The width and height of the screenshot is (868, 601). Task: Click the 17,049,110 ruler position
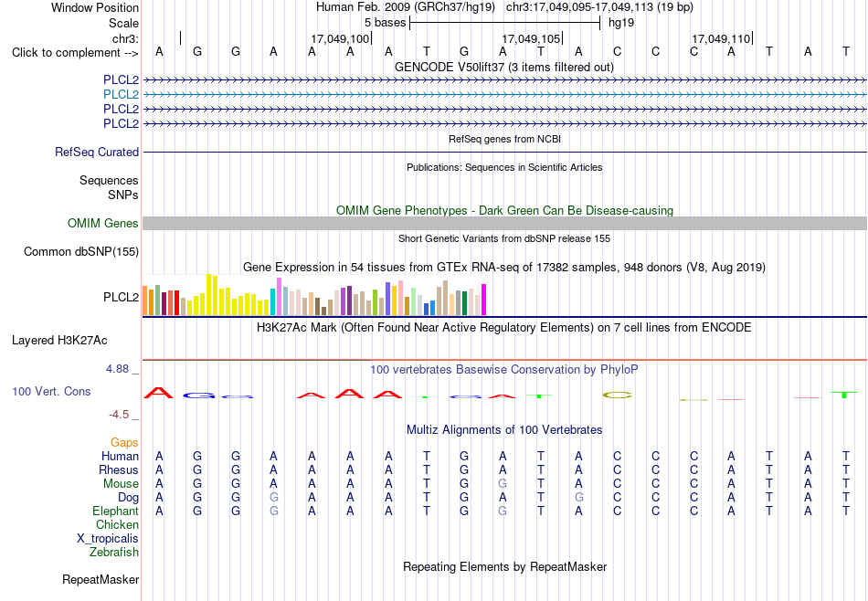click(721, 38)
